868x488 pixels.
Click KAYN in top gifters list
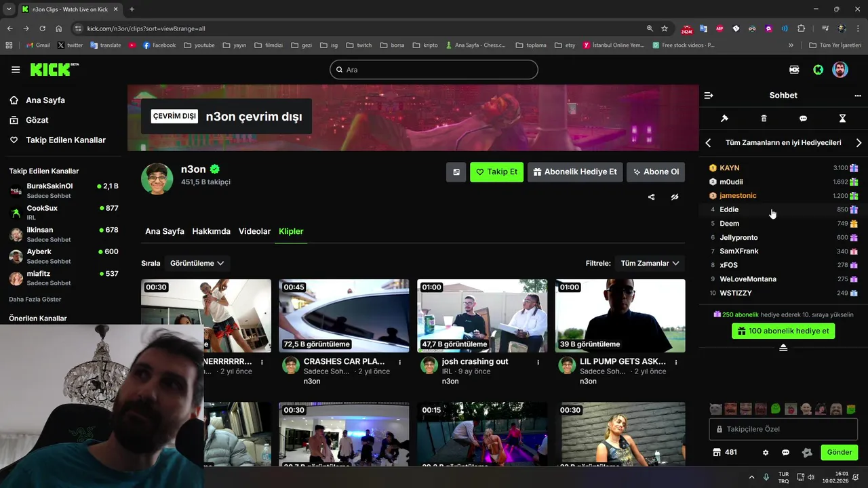(730, 168)
